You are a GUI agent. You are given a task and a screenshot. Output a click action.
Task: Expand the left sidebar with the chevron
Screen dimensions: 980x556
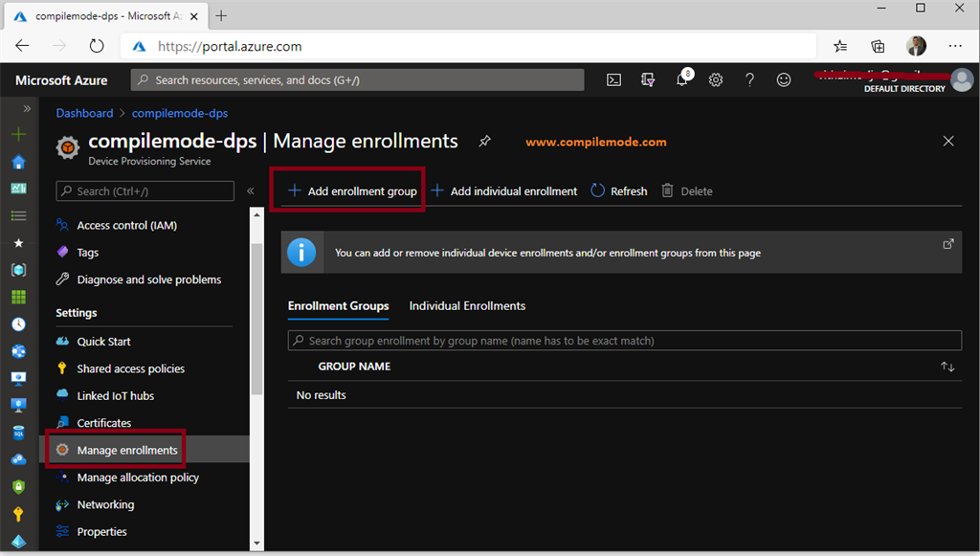tap(25, 108)
